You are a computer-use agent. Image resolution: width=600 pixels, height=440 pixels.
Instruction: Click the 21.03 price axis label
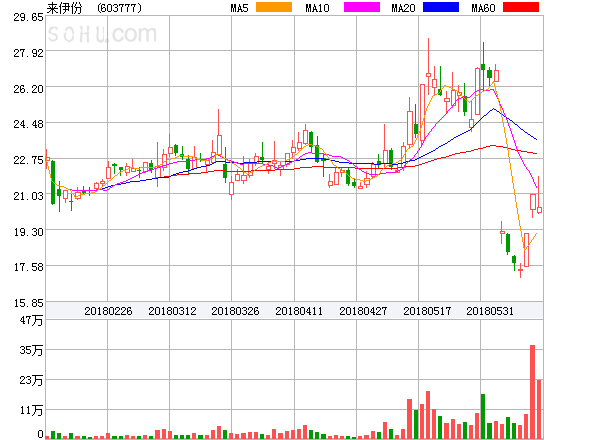[x=28, y=196]
